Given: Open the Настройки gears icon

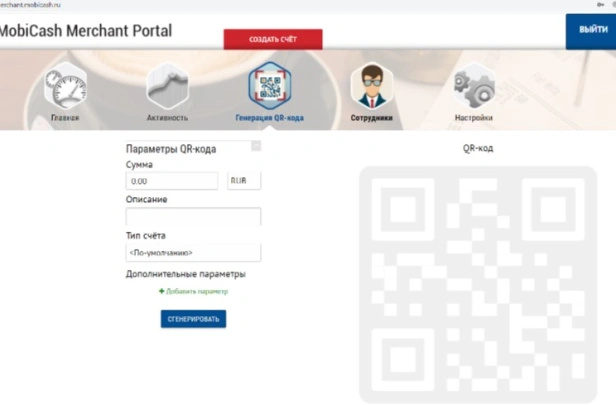Looking at the screenshot, I should tap(474, 86).
